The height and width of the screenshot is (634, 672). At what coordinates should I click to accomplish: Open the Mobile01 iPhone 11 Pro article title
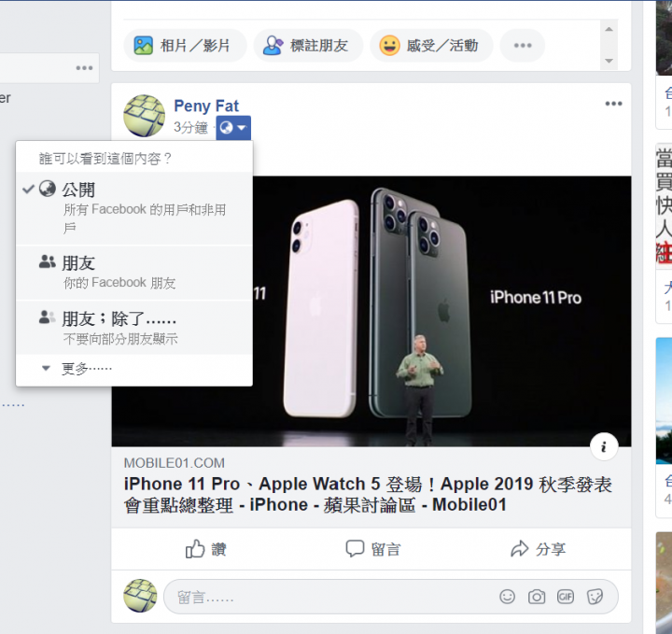tap(368, 494)
